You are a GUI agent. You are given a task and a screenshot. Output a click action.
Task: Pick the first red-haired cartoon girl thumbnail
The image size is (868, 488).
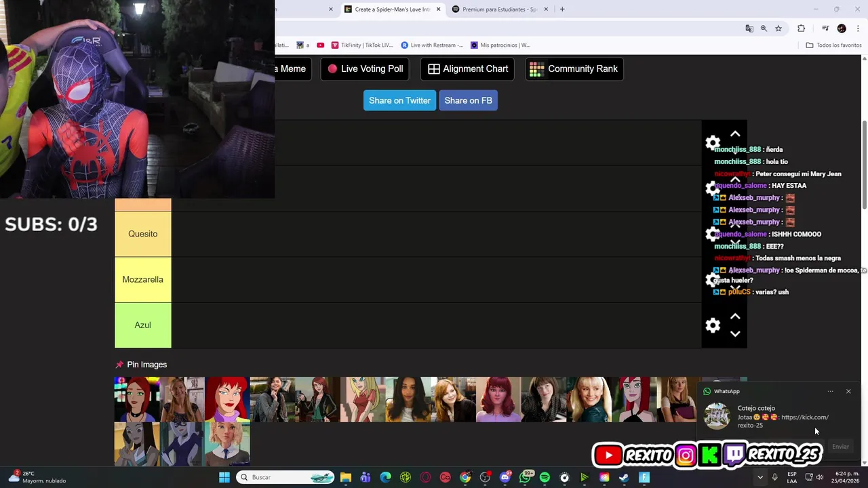point(137,399)
